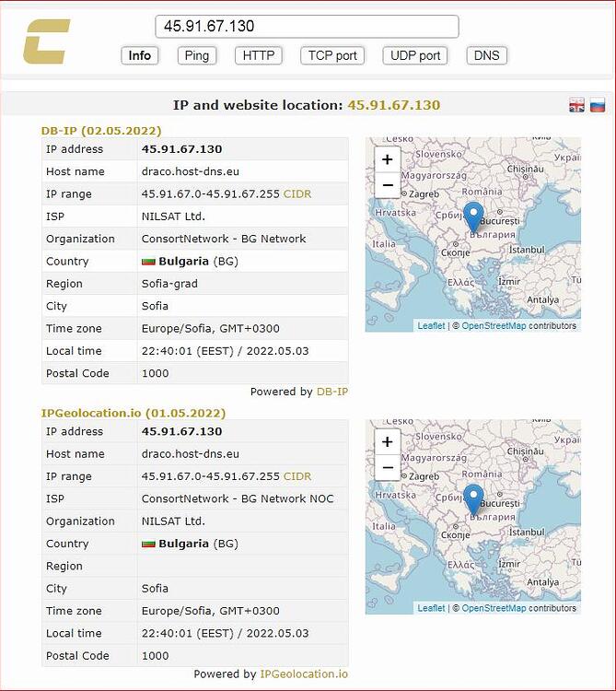Follow the 'Powered by IPGeolocation.io' link
The width and height of the screenshot is (616, 691).
tap(304, 674)
